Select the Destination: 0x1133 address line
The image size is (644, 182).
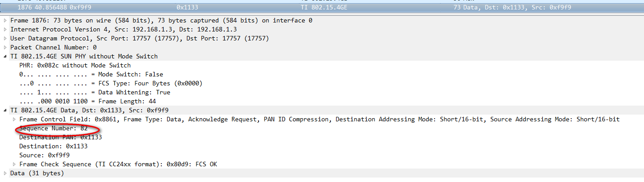coord(53,146)
